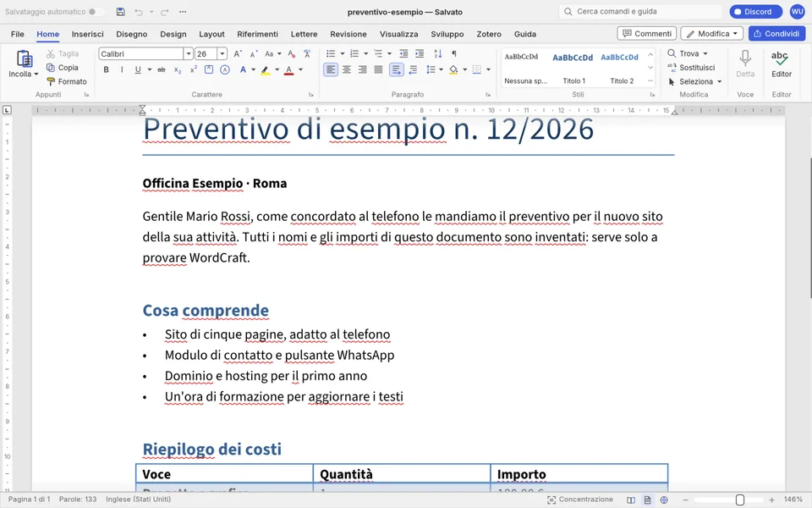Viewport: 812px width, 508px height.
Task: Toggle bold formatting
Action: [107, 69]
